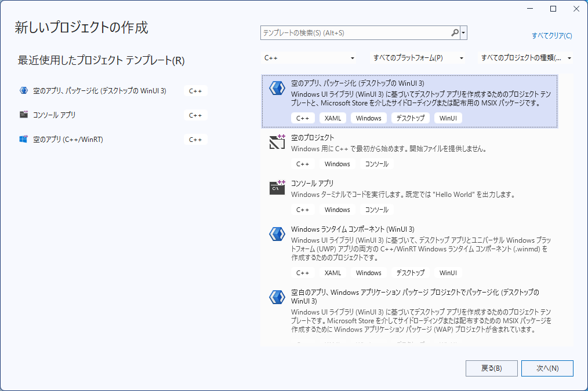Maximize the new project dialog window
The height and width of the screenshot is (391, 588).
(553, 9)
